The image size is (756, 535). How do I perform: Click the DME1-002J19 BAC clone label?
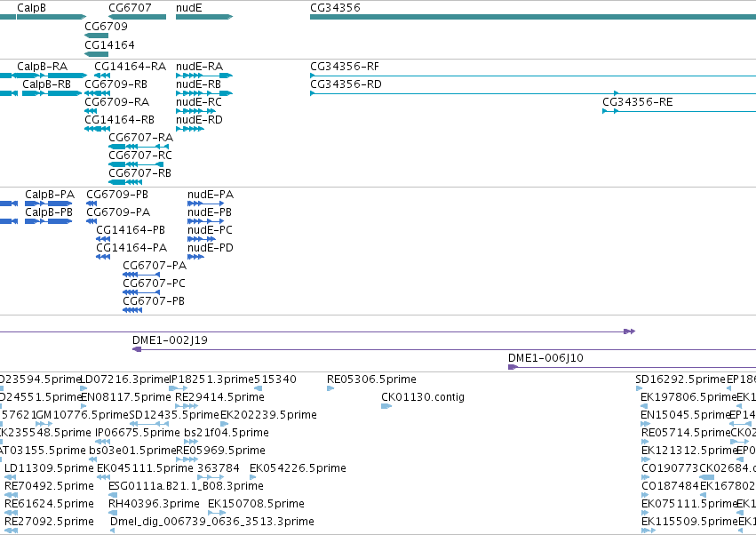(x=171, y=340)
